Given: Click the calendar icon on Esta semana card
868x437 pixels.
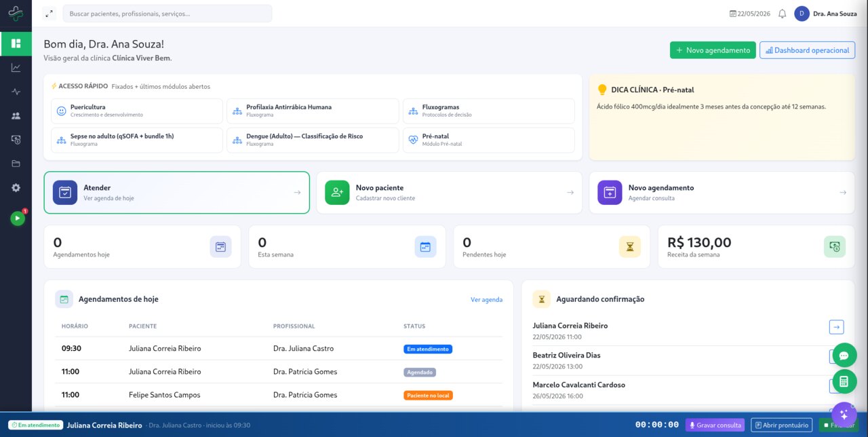Looking at the screenshot, I should pos(425,247).
